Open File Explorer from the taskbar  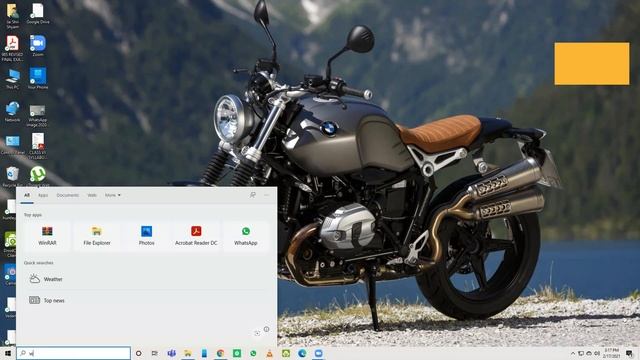tap(188, 353)
